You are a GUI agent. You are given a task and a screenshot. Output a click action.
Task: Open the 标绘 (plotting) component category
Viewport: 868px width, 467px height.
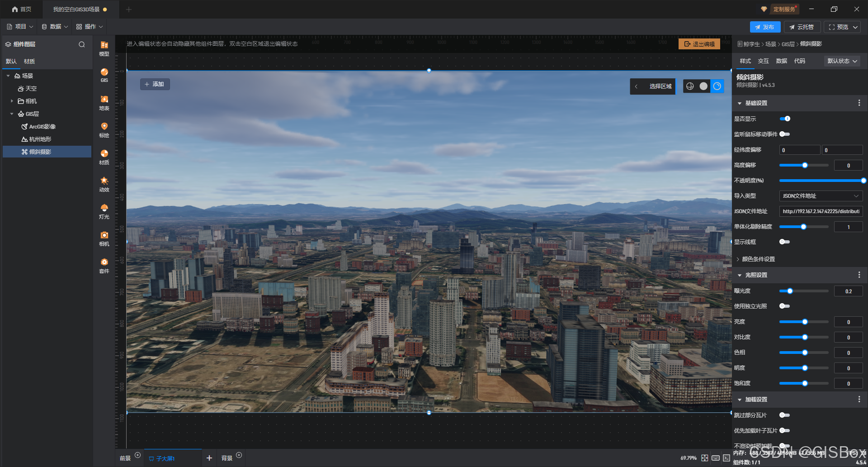point(104,130)
